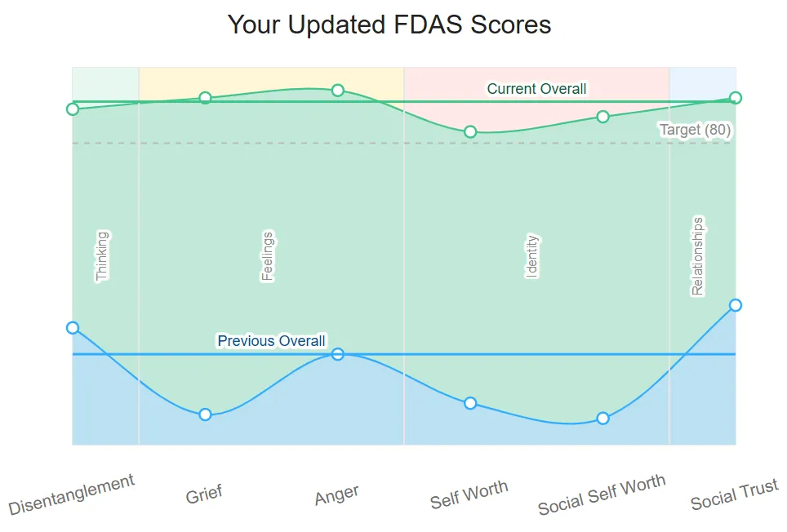Image resolution: width=787 pixels, height=532 pixels.
Task: Click the current score point for Disentanglement
Action: point(73,109)
